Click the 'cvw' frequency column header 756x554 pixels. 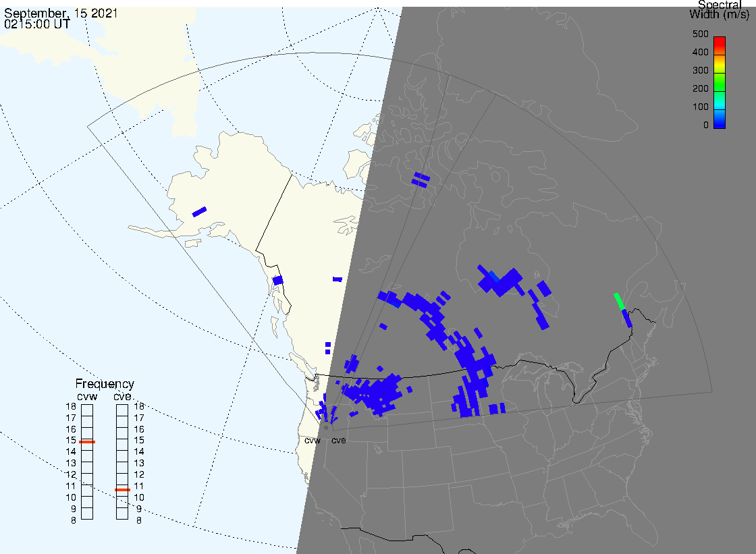tap(87, 397)
